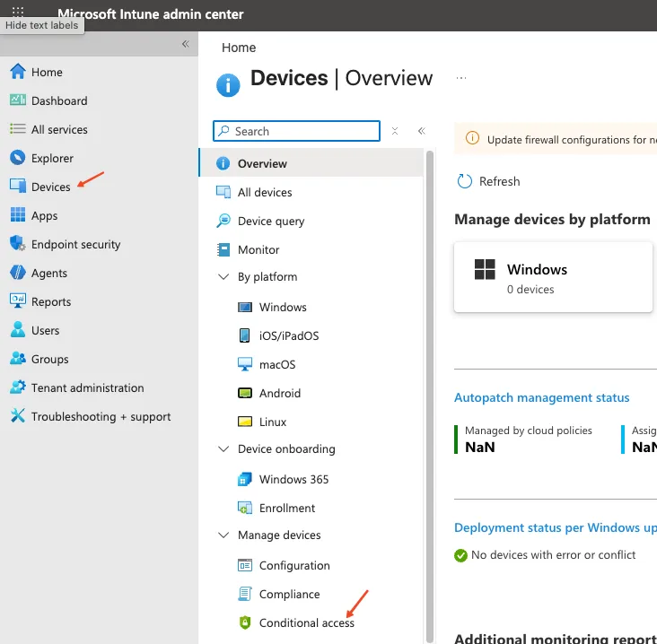Collapse the Manage devices section chevron
The height and width of the screenshot is (644, 657).
tap(223, 535)
